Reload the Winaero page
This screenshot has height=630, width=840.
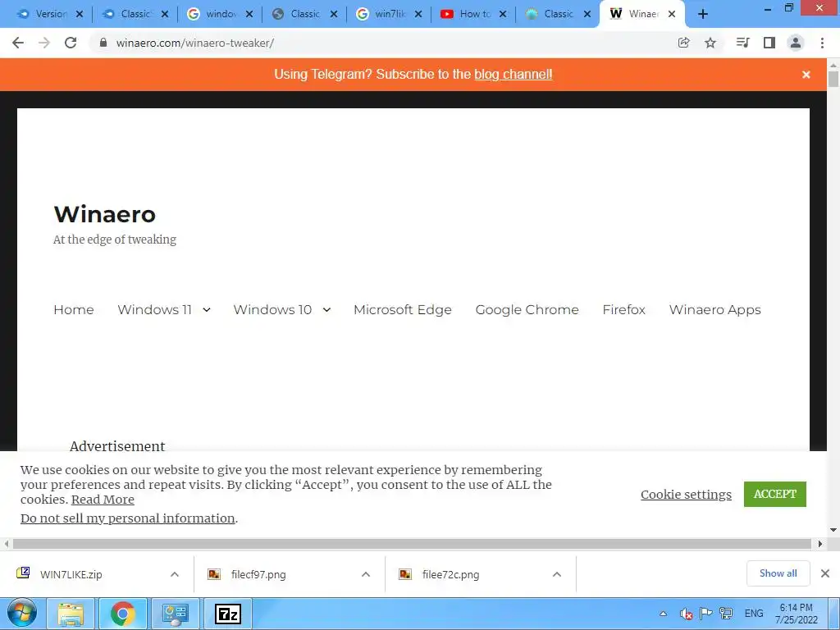(71, 43)
